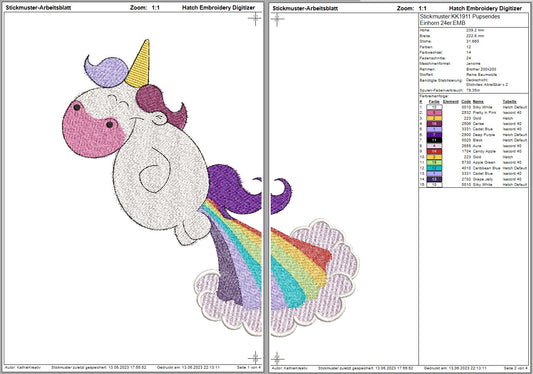
Task: Click the 'Farbe' column header
Action: pyautogui.click(x=434, y=102)
